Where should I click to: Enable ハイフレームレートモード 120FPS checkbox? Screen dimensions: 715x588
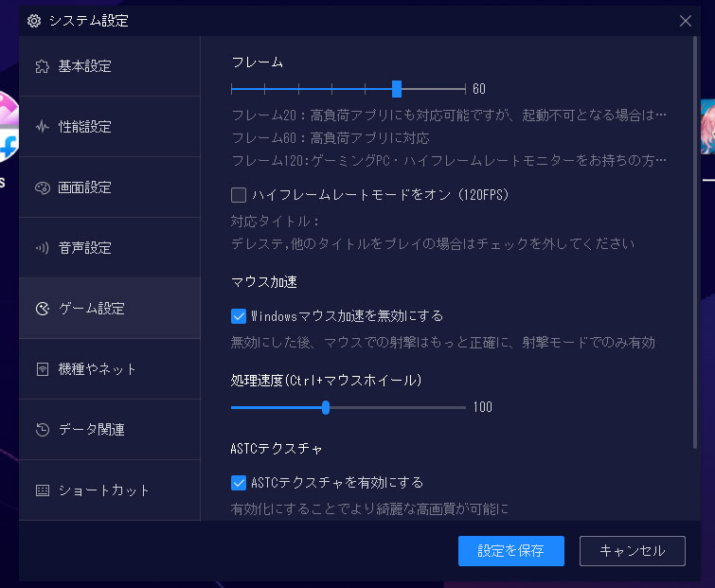click(239, 195)
